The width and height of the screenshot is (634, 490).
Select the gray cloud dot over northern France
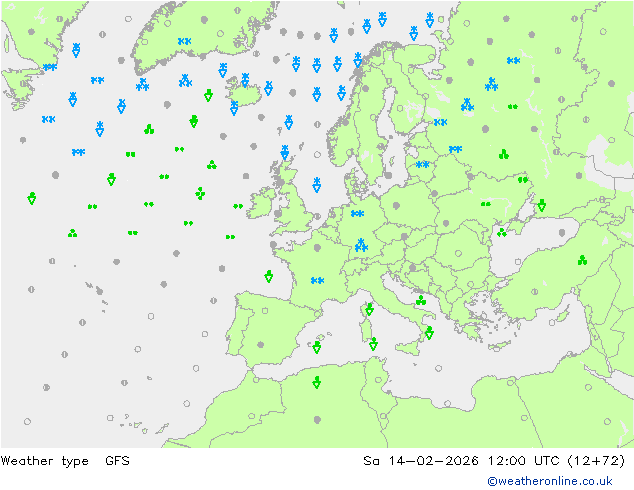317,248
